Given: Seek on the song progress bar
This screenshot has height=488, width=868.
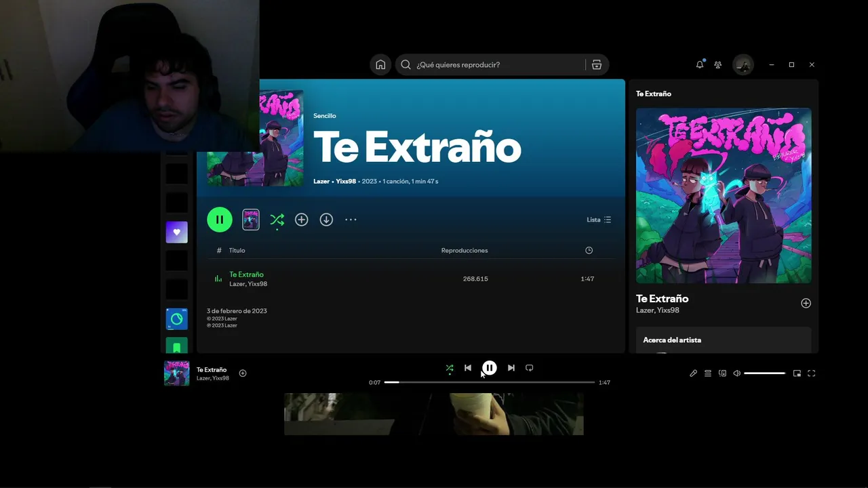Looking at the screenshot, I should (x=490, y=382).
